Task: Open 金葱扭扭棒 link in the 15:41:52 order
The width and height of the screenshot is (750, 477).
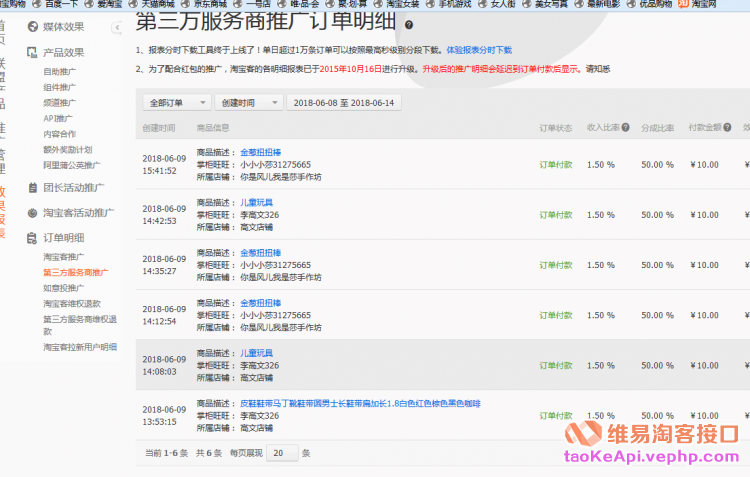Action: click(261, 152)
